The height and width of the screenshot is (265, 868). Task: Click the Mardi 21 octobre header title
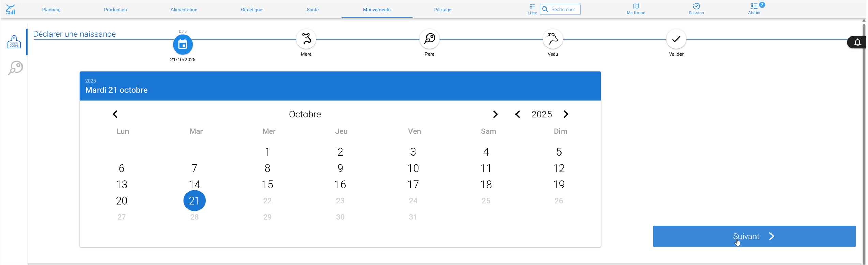pos(117,90)
